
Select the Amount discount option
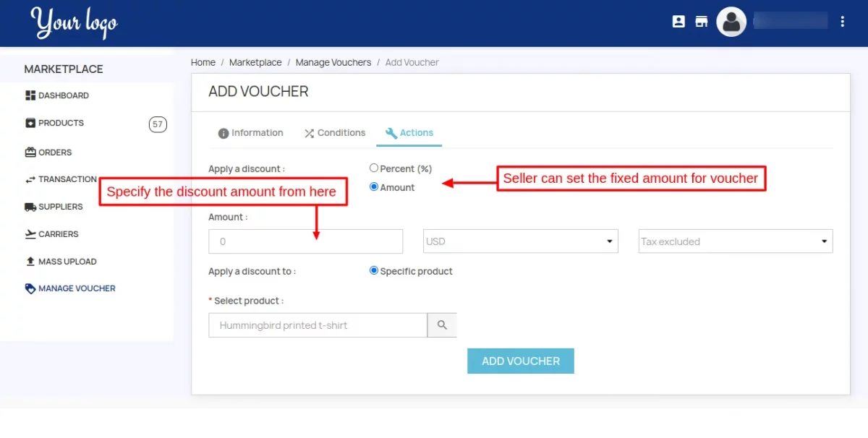(374, 186)
